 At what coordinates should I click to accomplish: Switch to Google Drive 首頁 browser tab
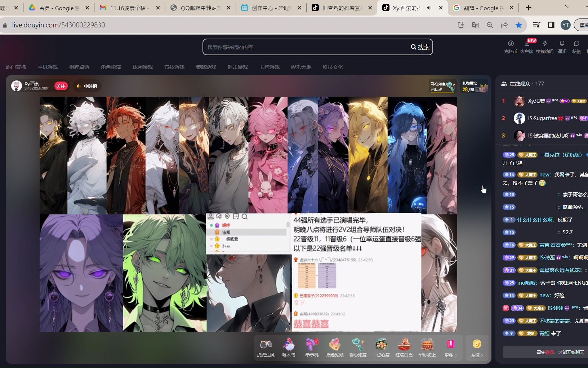pyautogui.click(x=59, y=8)
